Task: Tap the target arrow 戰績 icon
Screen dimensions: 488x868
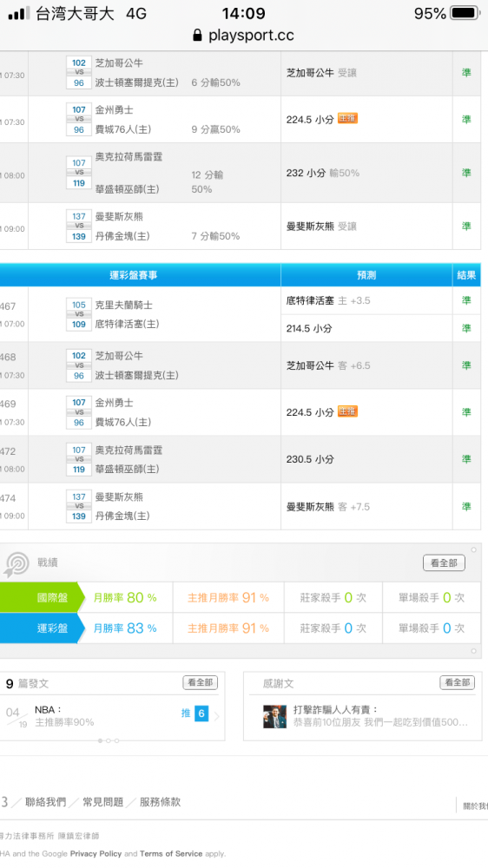Action: tap(16, 564)
